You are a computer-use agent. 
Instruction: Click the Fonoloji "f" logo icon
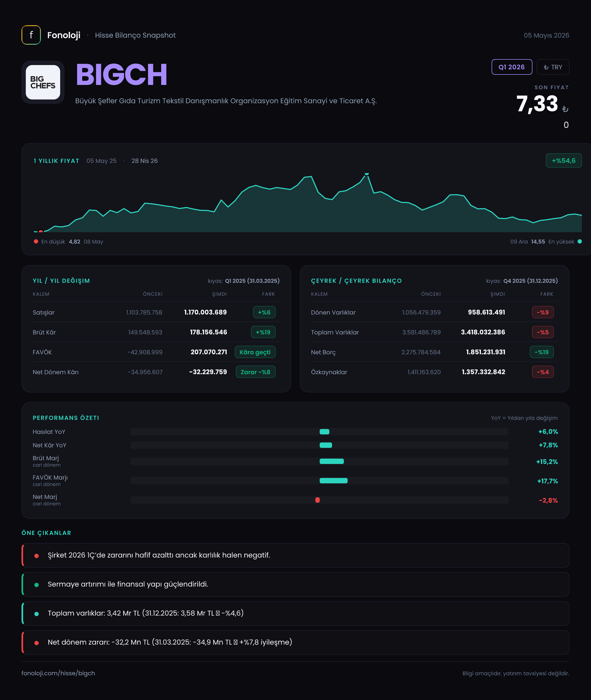31,35
